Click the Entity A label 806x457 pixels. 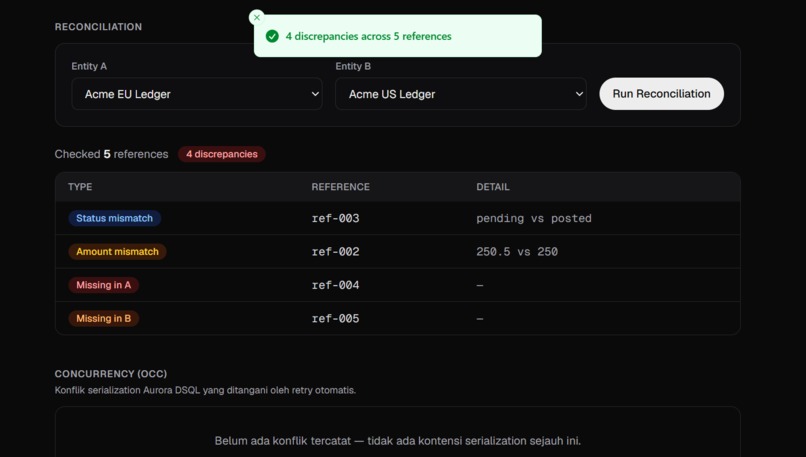click(89, 66)
